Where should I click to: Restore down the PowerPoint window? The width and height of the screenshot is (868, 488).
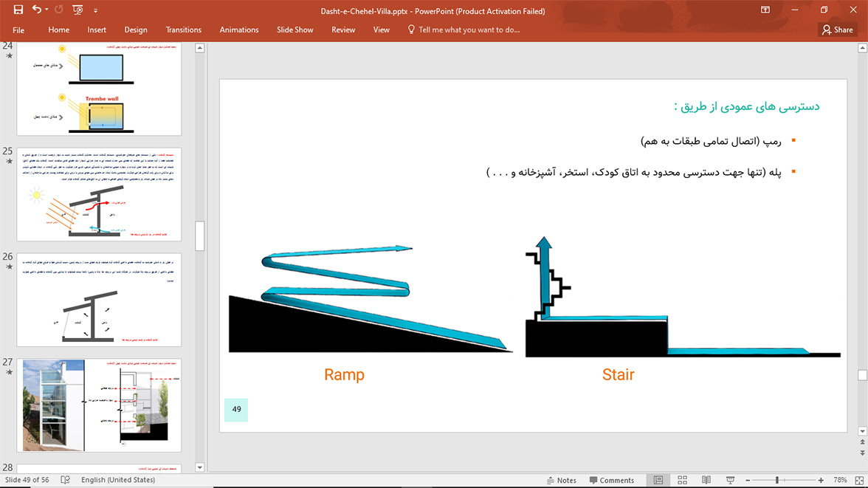point(824,10)
